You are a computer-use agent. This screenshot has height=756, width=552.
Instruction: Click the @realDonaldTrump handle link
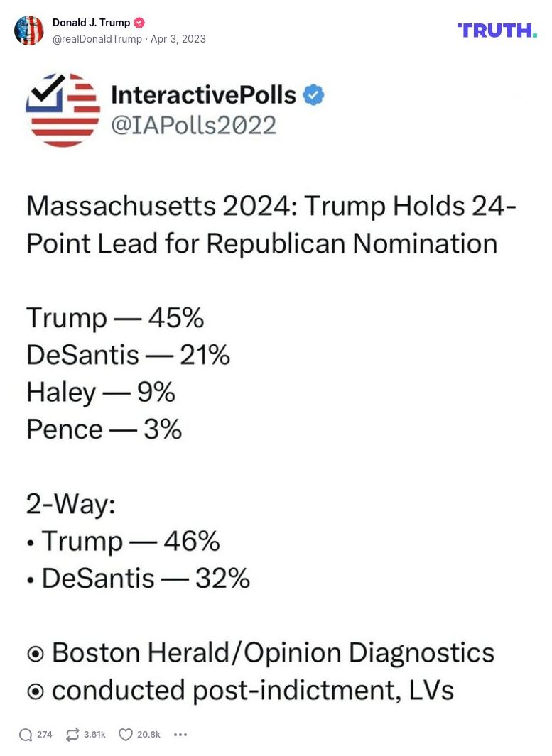click(x=95, y=39)
